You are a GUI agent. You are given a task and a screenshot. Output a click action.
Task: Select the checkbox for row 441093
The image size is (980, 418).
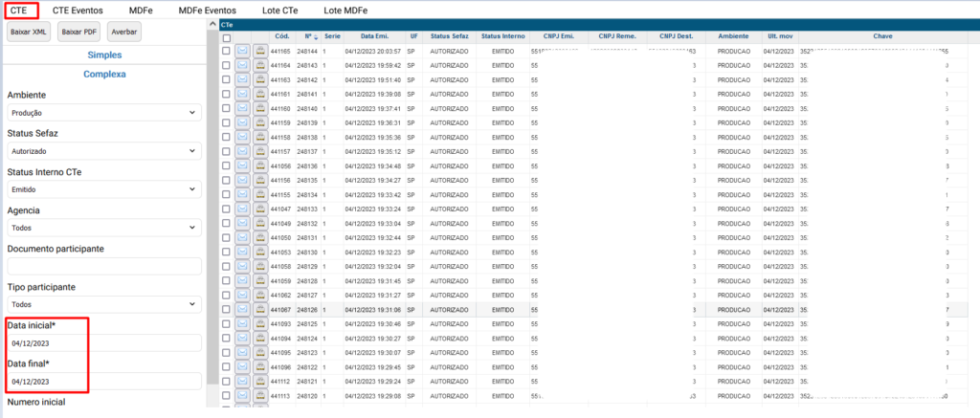[226, 324]
